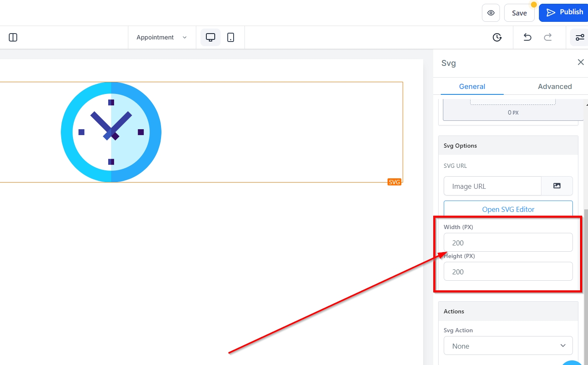Screen dimensions: 588x365
Task: Click the Save button
Action: pos(519,13)
